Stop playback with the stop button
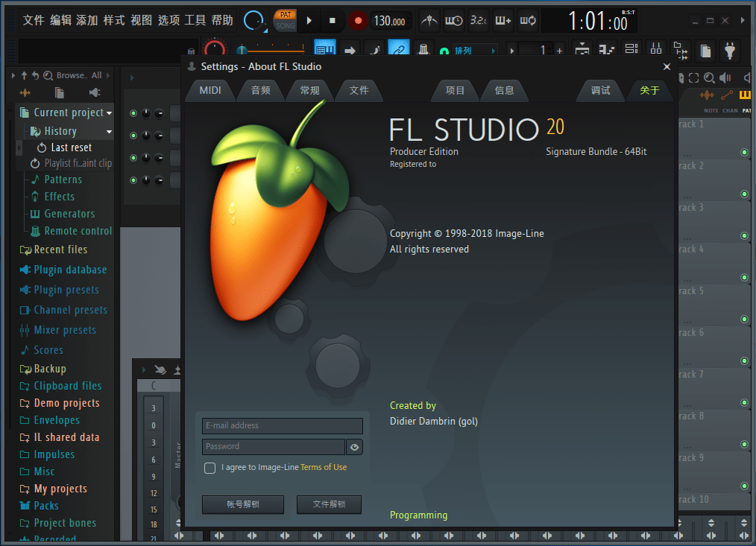 click(332, 21)
